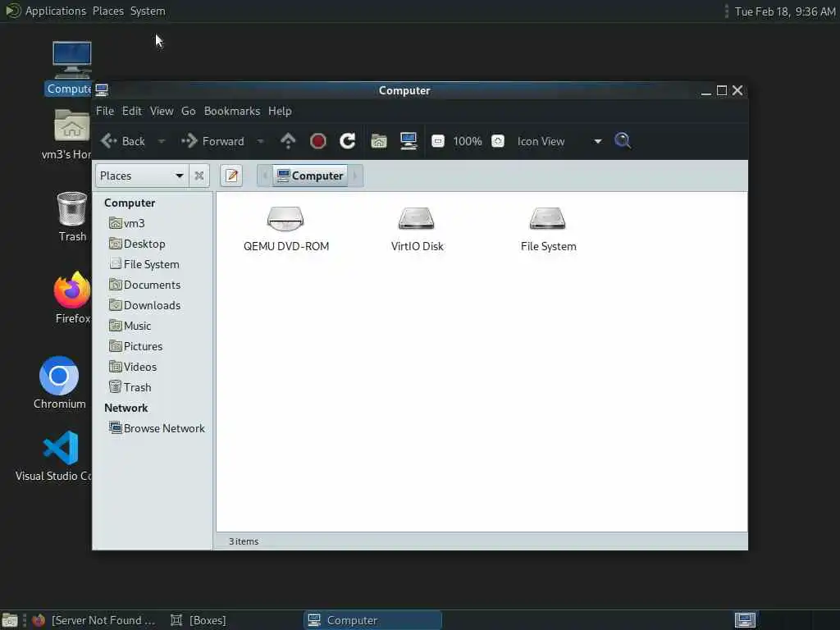Switch to Boxes taskbar window

(x=199, y=620)
